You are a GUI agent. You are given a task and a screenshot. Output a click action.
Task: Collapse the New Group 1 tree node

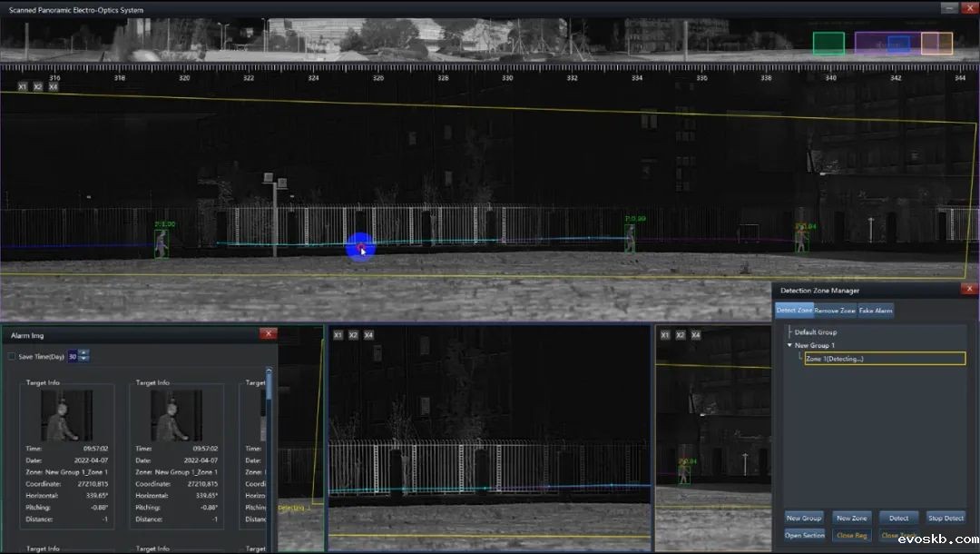coord(789,346)
